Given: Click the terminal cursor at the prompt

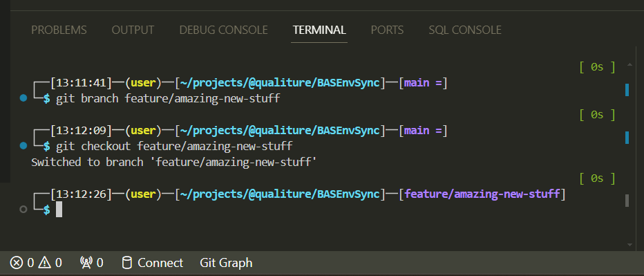Looking at the screenshot, I should [x=59, y=210].
